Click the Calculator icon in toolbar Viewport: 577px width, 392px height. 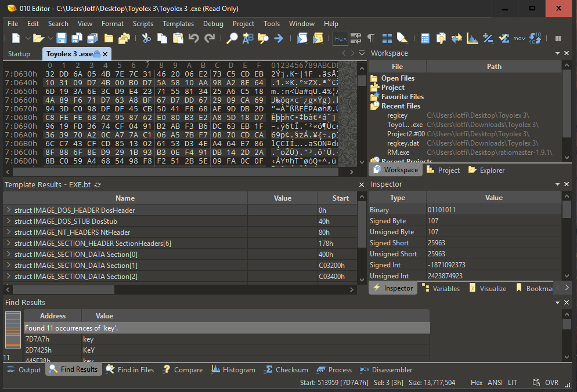point(425,38)
